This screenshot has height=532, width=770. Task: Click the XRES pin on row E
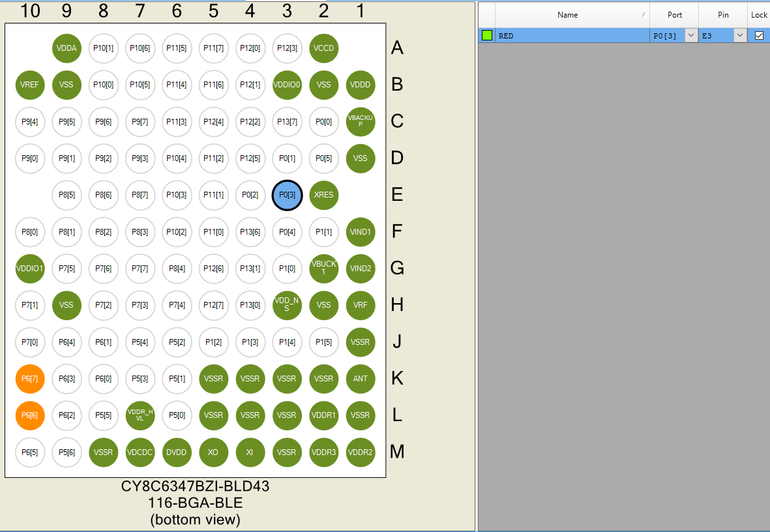(323, 195)
